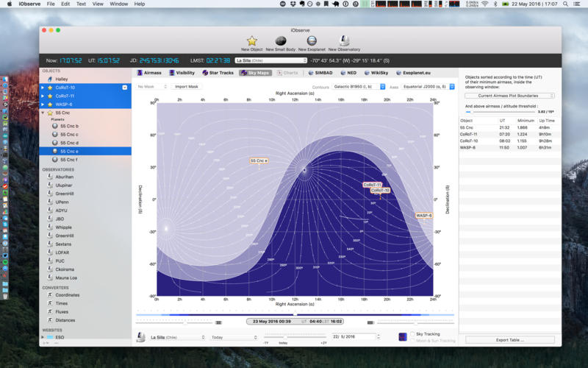Click the Export Table button
The width and height of the screenshot is (588, 368).
tap(509, 340)
